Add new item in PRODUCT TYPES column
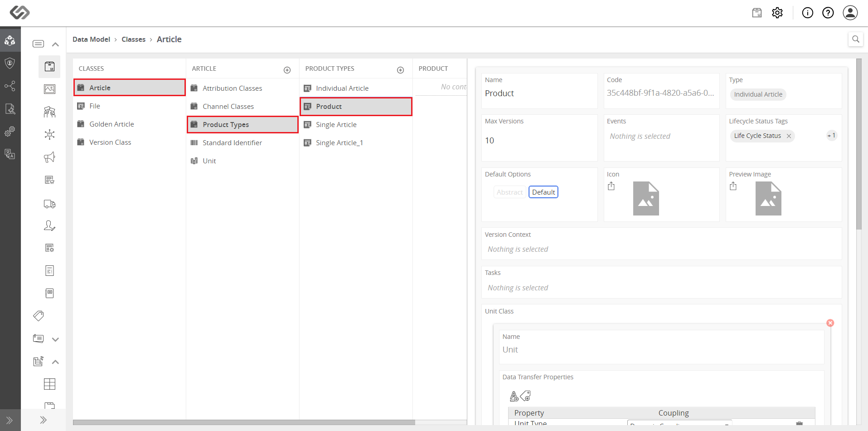Image resolution: width=868 pixels, height=431 pixels. [x=401, y=70]
